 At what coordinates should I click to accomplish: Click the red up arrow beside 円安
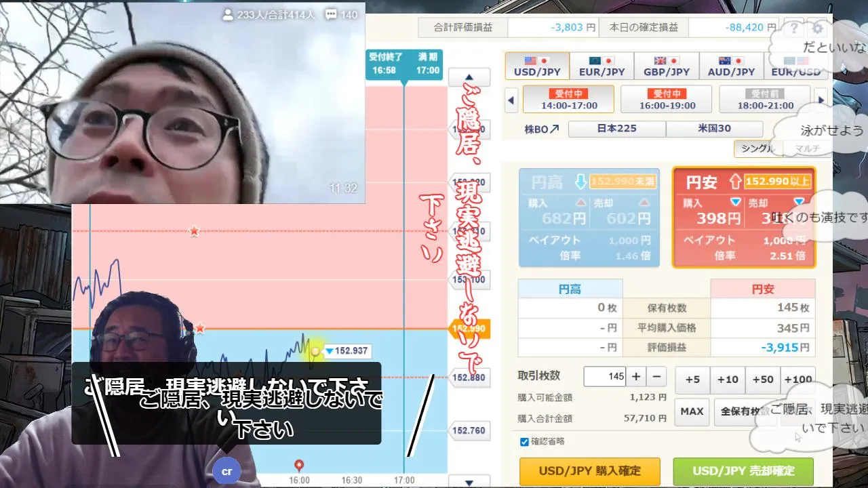click(x=734, y=182)
